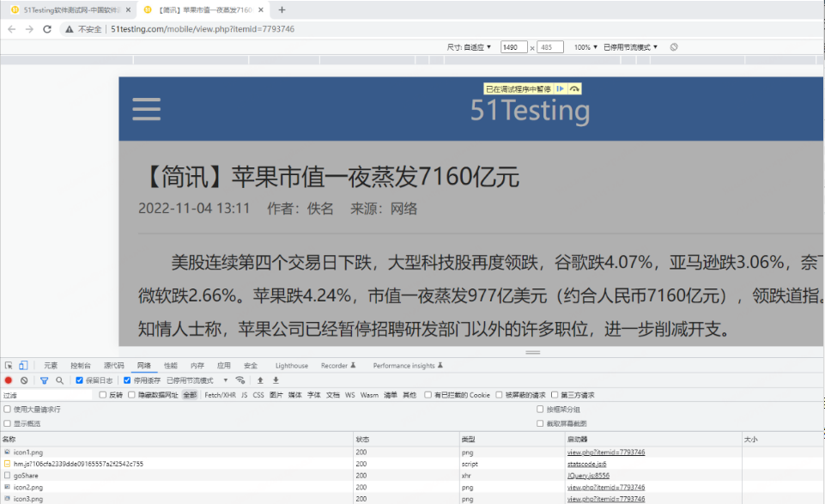Open the Lighthouse tab
The width and height of the screenshot is (825, 504).
coord(292,365)
